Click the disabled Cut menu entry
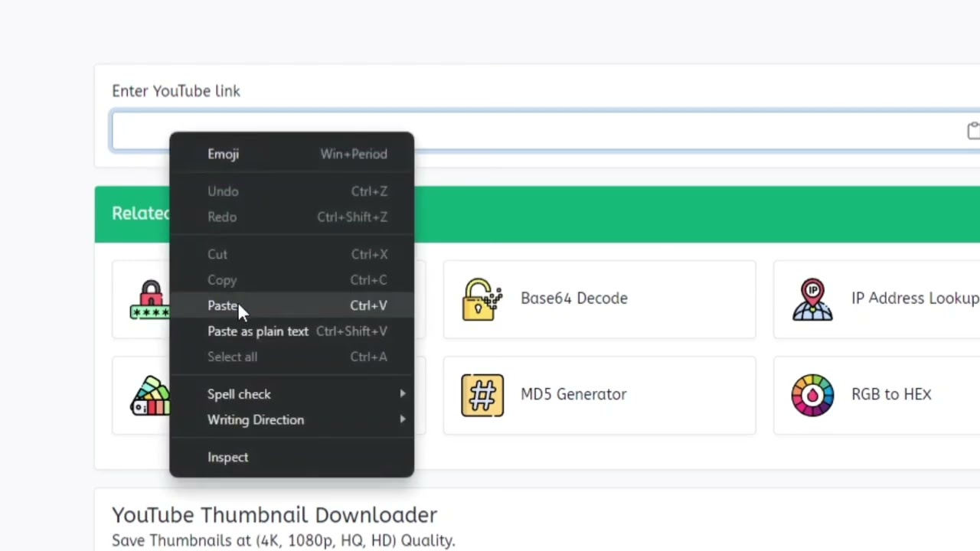This screenshot has height=551, width=980. (291, 254)
